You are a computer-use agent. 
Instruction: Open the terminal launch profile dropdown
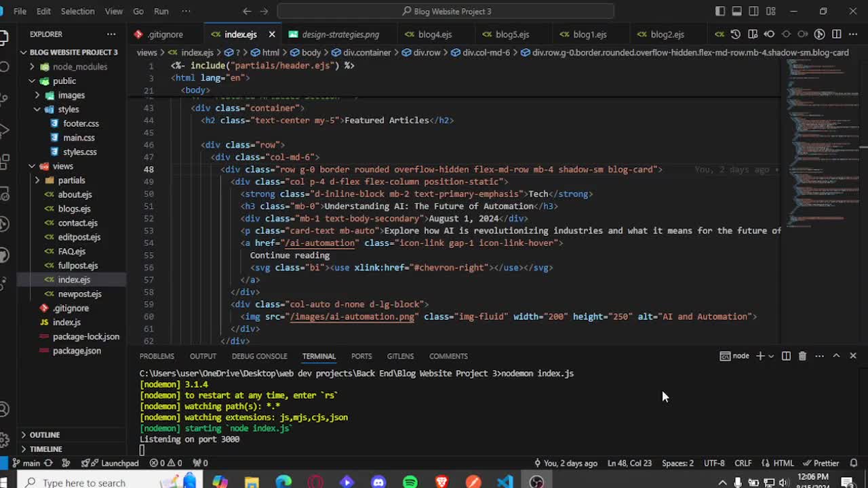(771, 356)
